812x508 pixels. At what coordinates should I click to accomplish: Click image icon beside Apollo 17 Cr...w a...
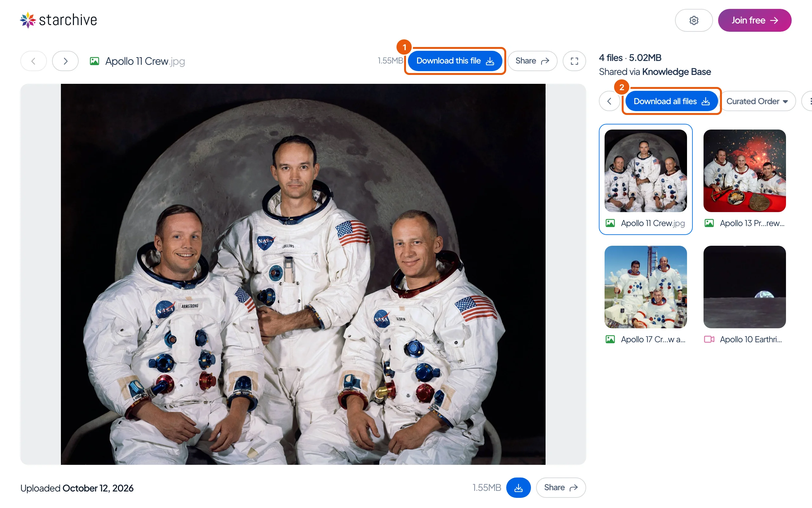pos(610,339)
